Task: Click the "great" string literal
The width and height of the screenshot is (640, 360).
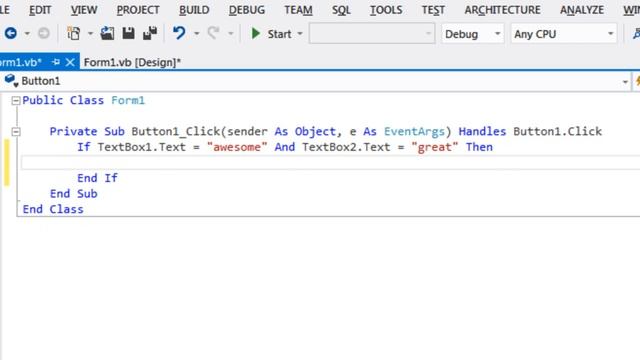Action: coord(435,147)
